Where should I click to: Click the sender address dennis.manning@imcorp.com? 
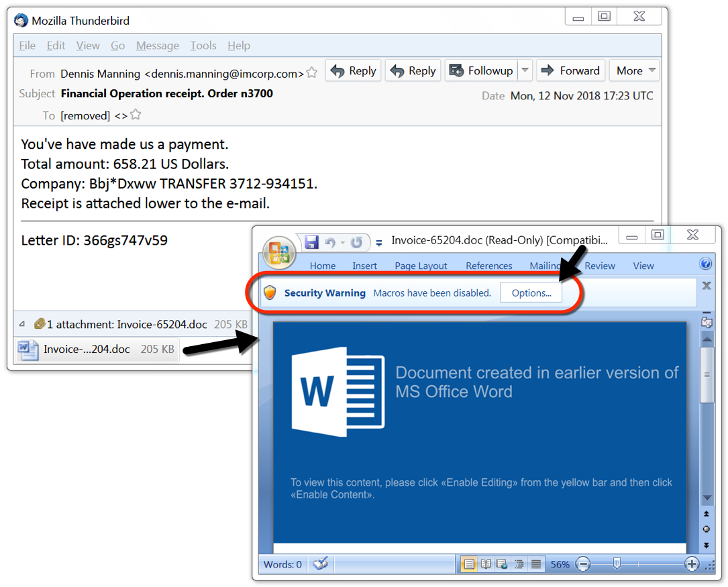click(224, 73)
